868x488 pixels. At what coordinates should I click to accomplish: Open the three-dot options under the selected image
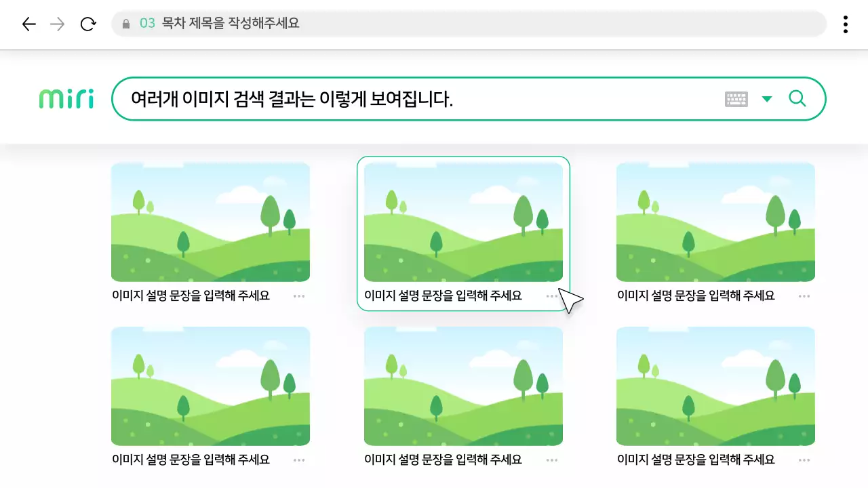[552, 296]
